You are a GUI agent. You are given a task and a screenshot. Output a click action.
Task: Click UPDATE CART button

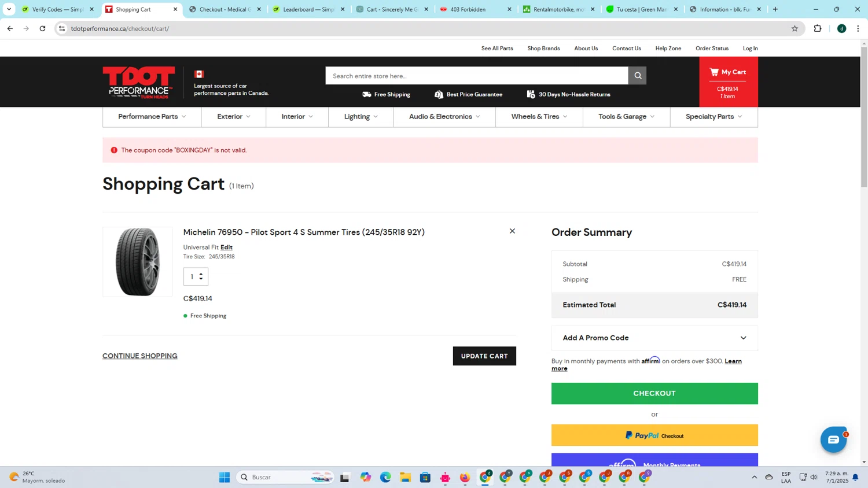(x=484, y=356)
